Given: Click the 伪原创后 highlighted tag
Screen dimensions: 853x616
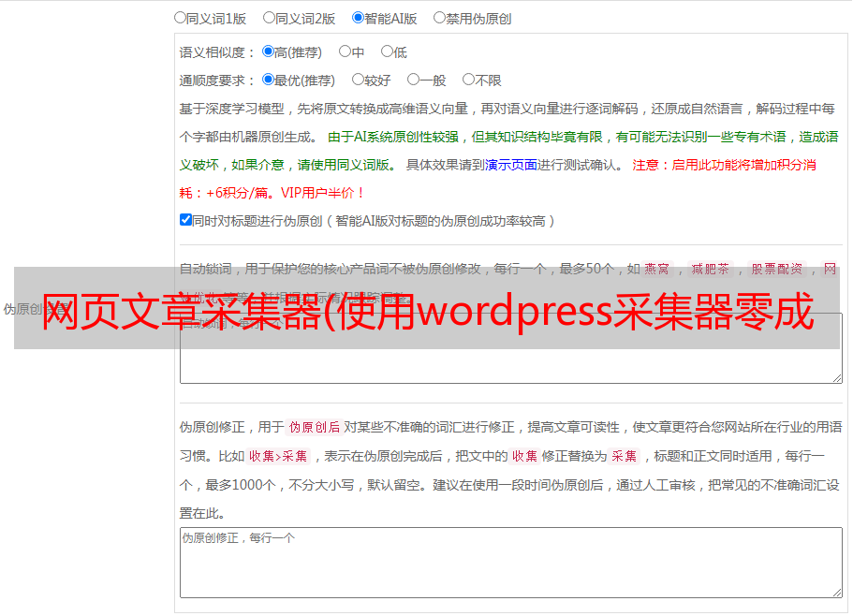Looking at the screenshot, I should point(314,428).
